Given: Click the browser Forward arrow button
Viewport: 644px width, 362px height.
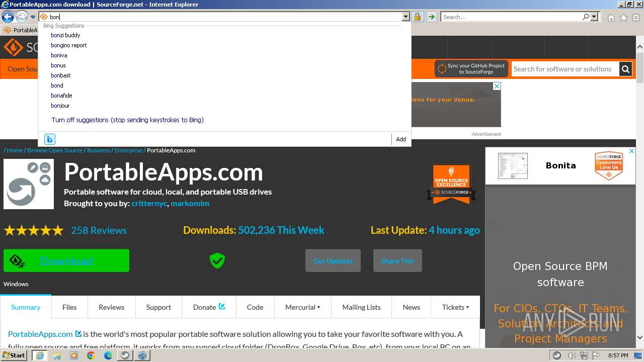Looking at the screenshot, I should click(x=22, y=17).
